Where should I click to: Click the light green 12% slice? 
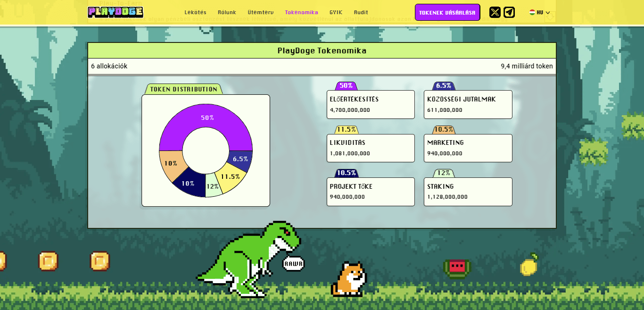coord(214,186)
